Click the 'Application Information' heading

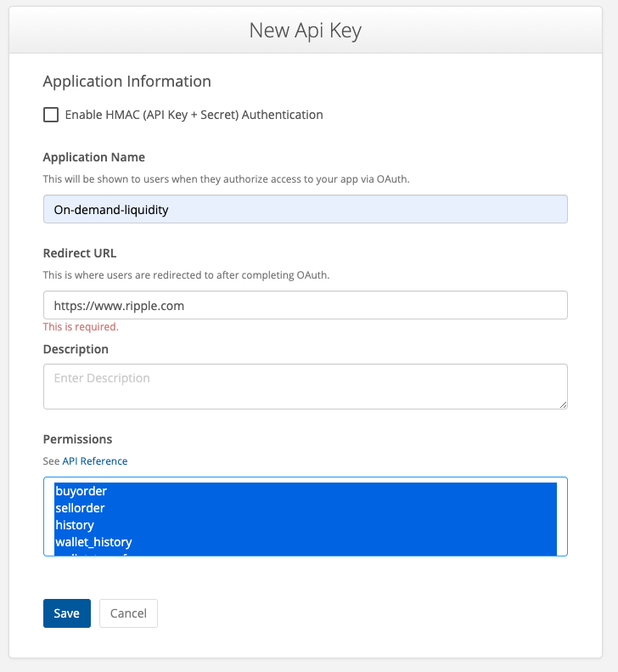(126, 82)
